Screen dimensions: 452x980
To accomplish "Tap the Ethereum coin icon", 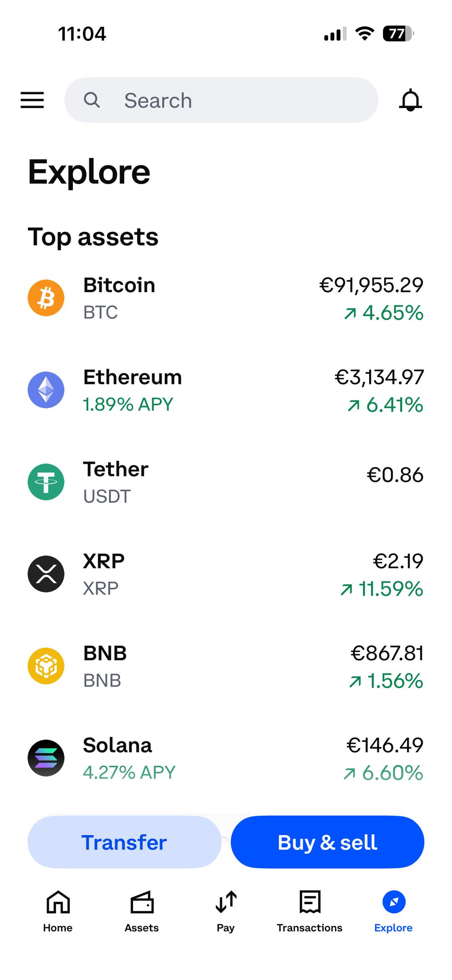I will 46,390.
